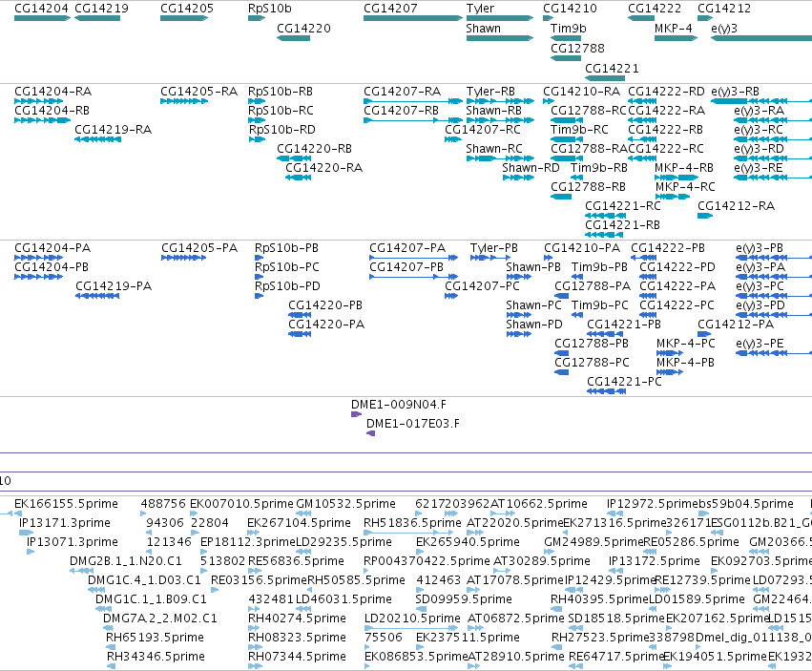Click the MKP-4 gene label
Image resolution: width=812 pixels, height=671 pixels.
(x=674, y=28)
